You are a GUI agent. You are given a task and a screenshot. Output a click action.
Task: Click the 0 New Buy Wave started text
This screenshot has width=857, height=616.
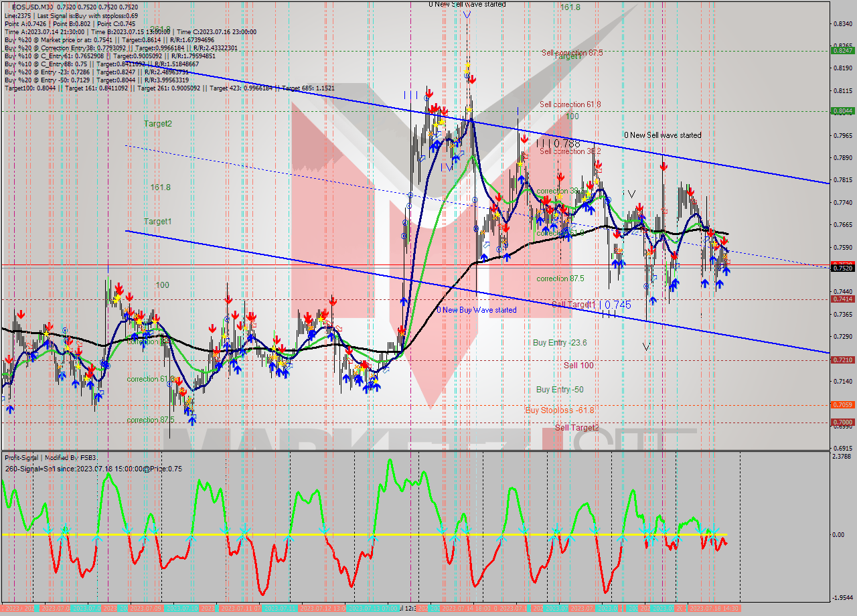[477, 310]
